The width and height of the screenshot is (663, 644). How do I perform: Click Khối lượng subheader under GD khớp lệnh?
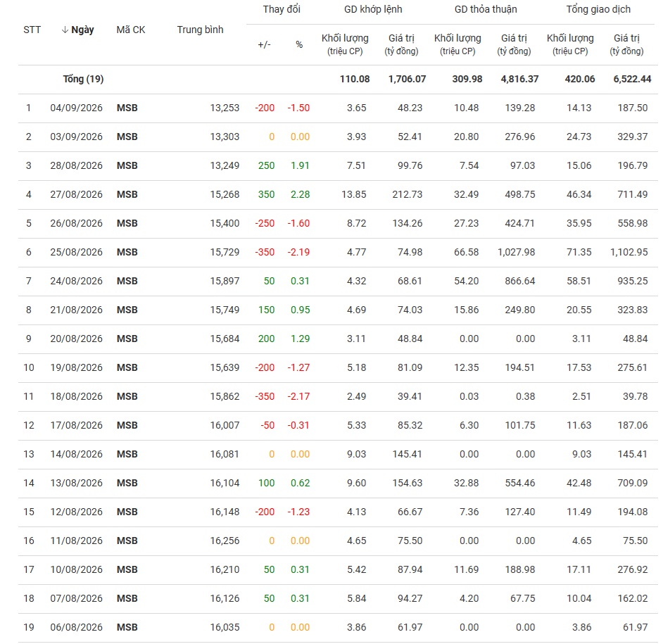[345, 44]
